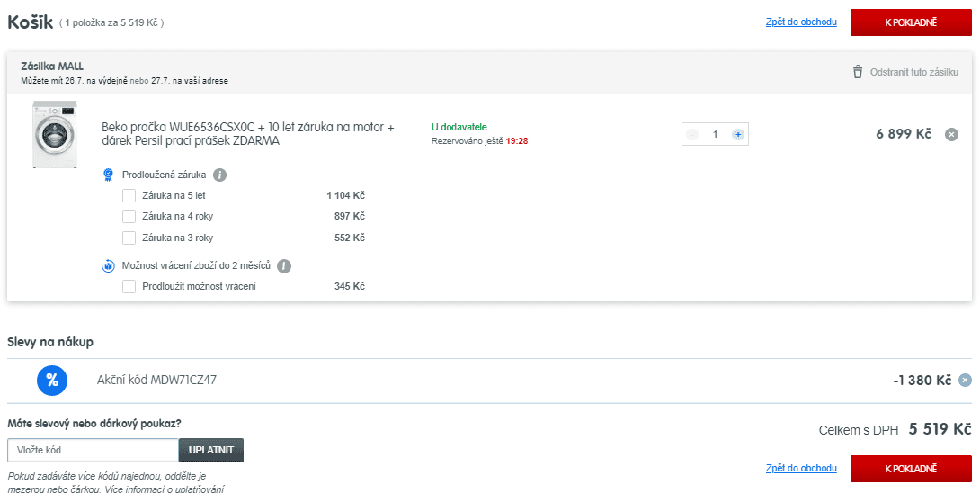This screenshot has width=980, height=493.
Task: Click the total 5 519 Kč next to Celkem s DPH
Action: pos(940,429)
